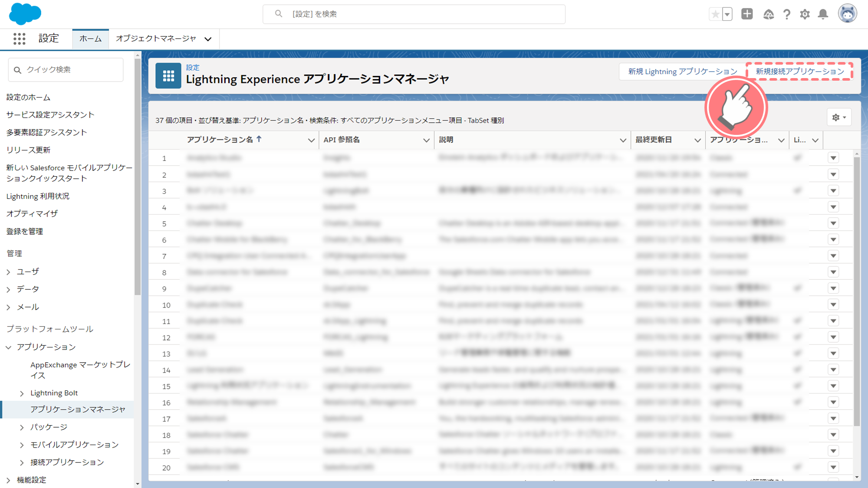Expand the データ tree node
Screen dimensions: 868x488
(9, 289)
